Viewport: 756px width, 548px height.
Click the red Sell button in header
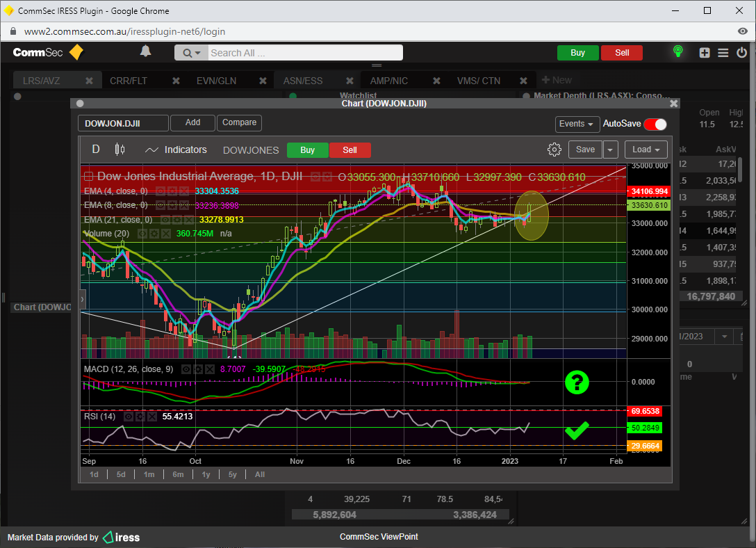click(x=621, y=53)
